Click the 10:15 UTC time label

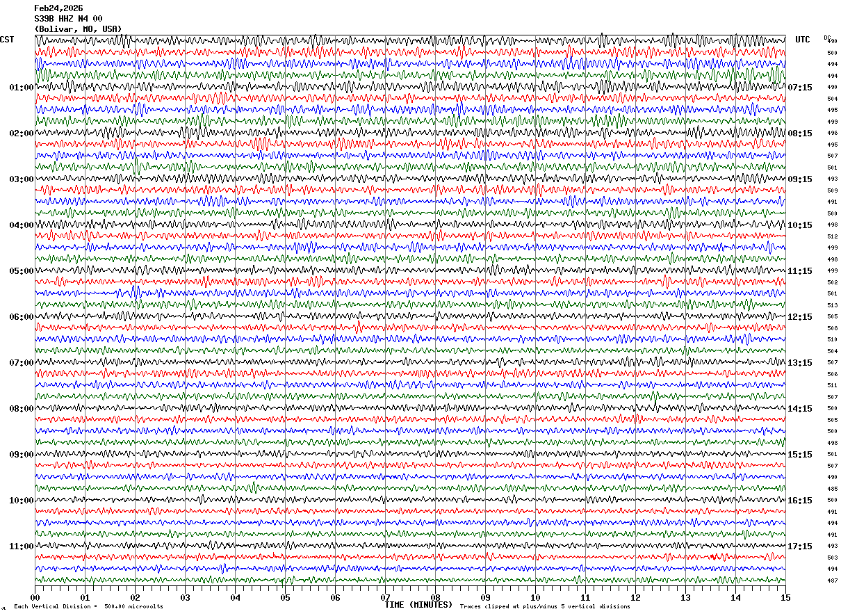tap(800, 225)
